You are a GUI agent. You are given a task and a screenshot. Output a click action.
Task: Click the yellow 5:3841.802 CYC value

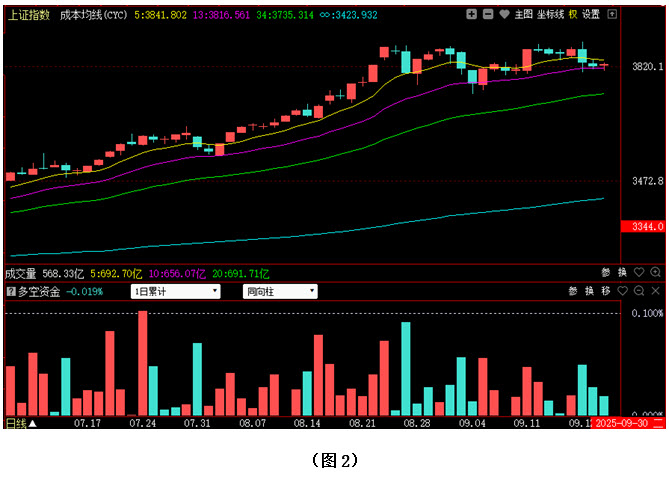point(160,15)
